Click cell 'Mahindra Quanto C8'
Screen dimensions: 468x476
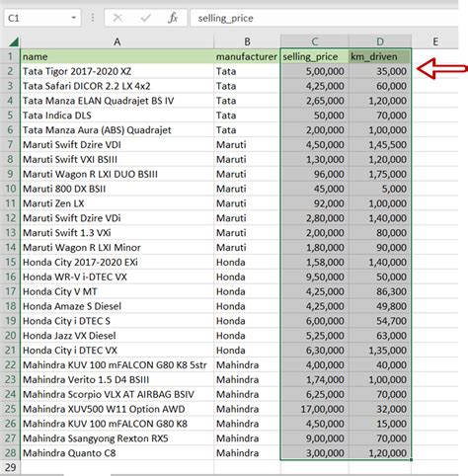coord(117,453)
